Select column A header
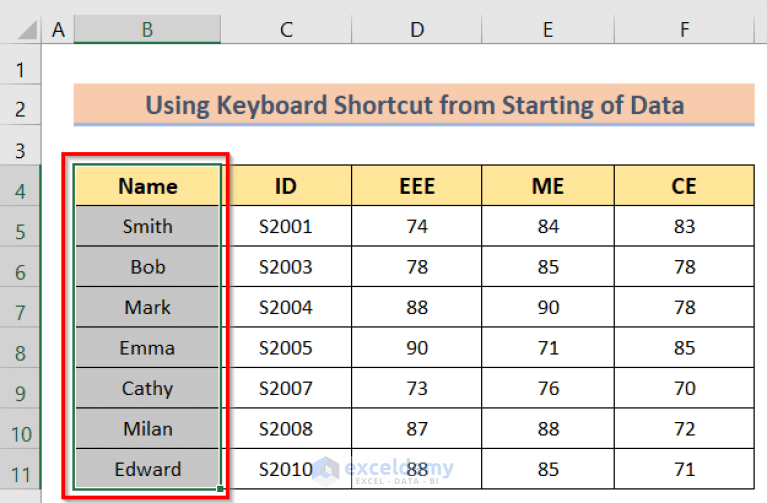 [58, 29]
